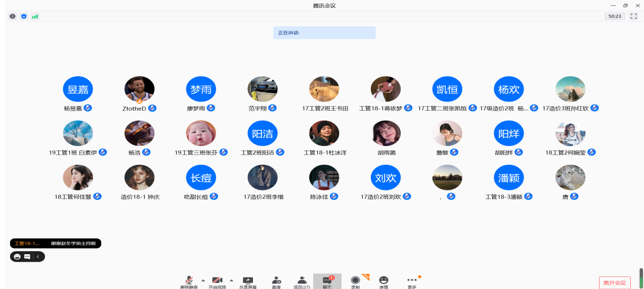Screen dimensions: 644x289
Task: Toggle microphone with 解除静音
Action: click(189, 281)
